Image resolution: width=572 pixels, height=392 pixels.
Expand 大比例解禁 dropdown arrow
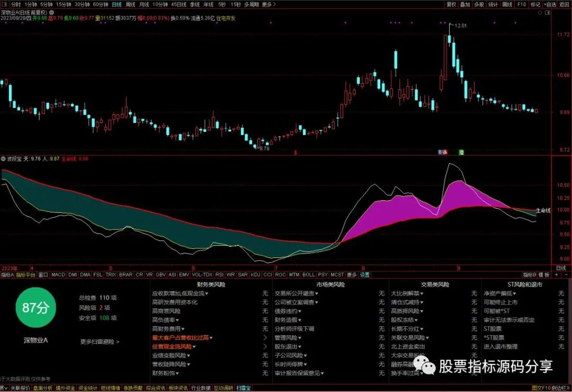point(422,293)
